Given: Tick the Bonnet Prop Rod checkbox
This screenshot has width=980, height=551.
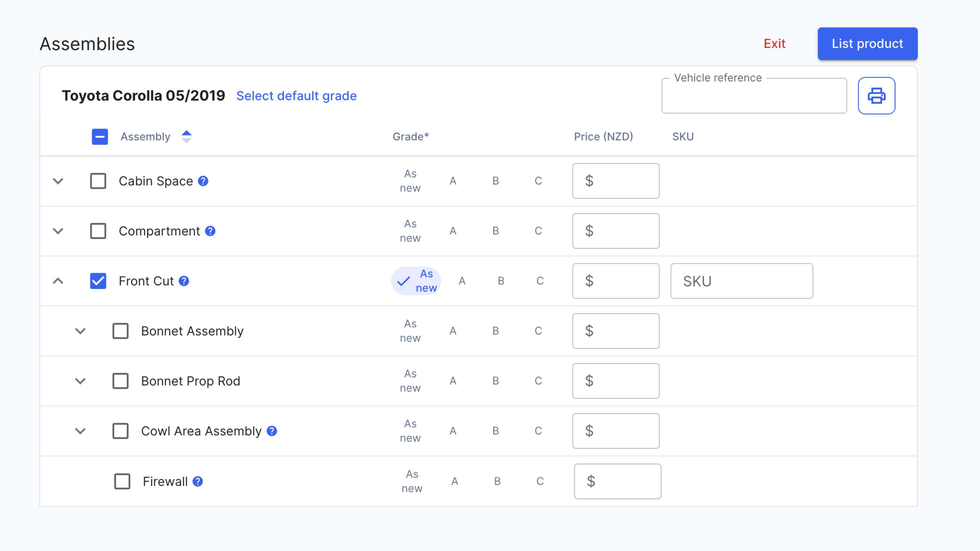Looking at the screenshot, I should point(120,381).
